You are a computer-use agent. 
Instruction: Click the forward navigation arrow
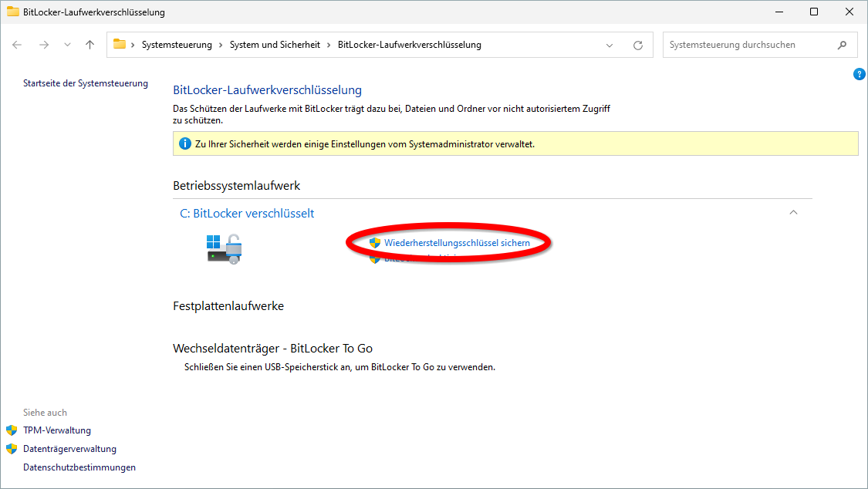point(44,44)
